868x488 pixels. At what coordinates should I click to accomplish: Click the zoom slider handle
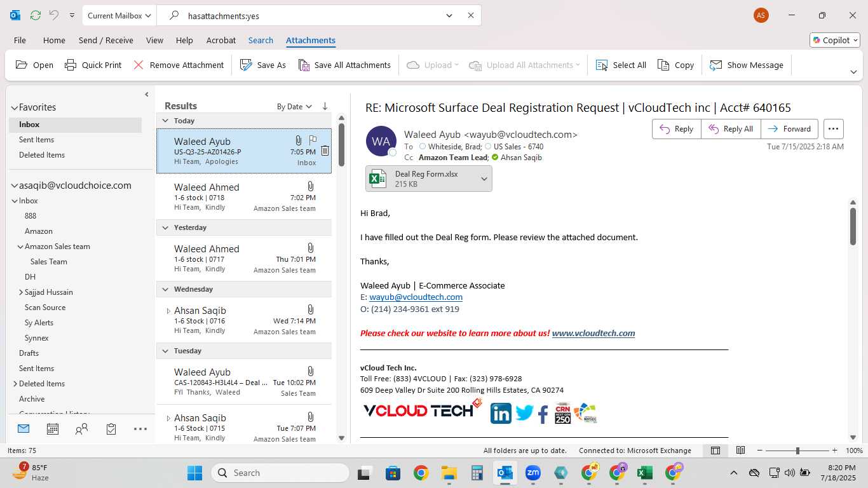click(x=797, y=451)
